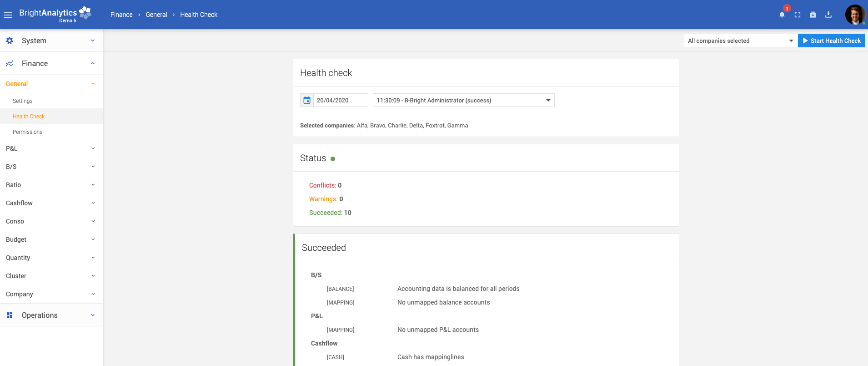
Task: Click Start Health Check button
Action: 832,41
